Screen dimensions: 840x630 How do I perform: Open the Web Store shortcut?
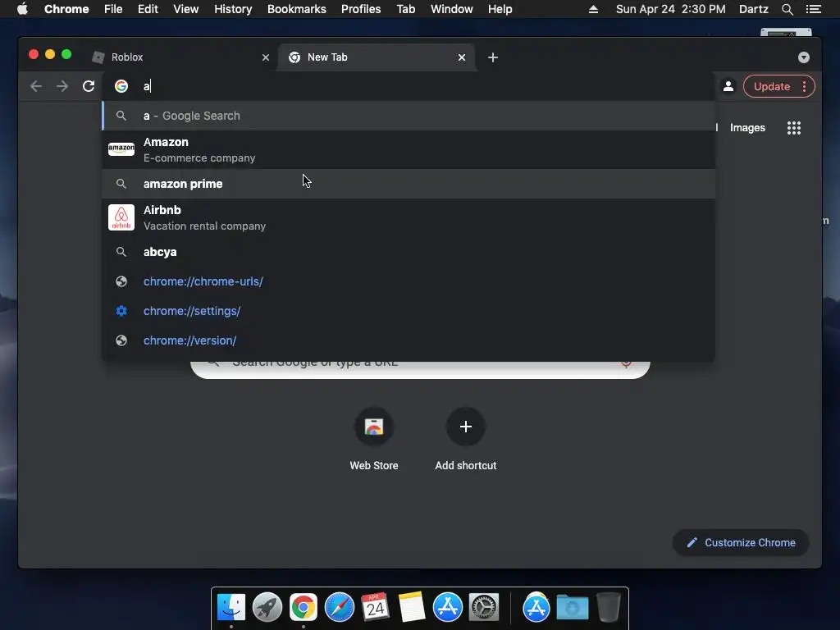point(374,440)
